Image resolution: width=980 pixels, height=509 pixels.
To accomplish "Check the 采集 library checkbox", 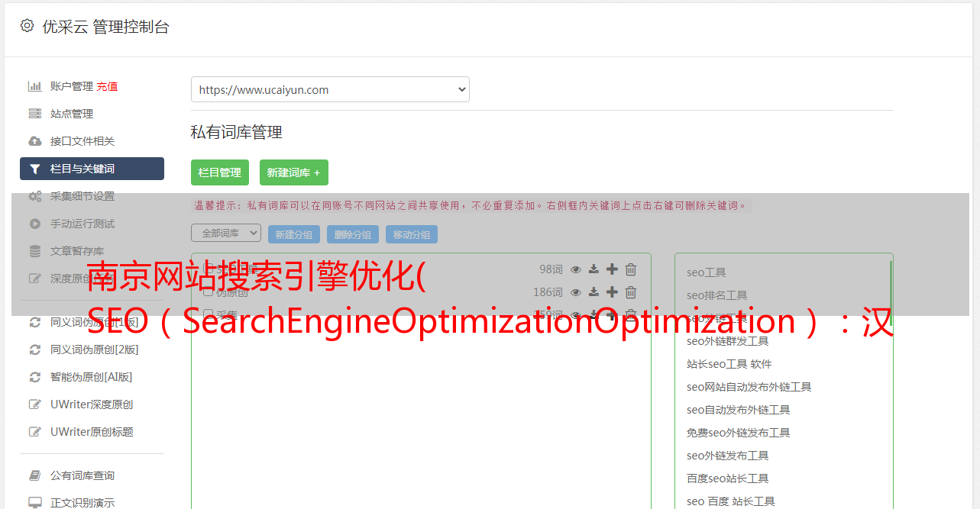I will (208, 314).
